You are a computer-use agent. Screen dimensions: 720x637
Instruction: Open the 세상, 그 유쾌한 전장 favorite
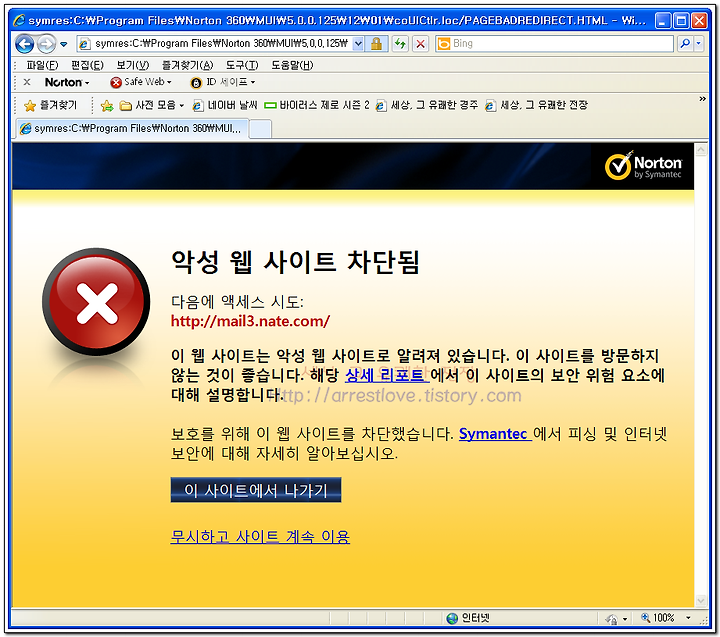pos(536,106)
